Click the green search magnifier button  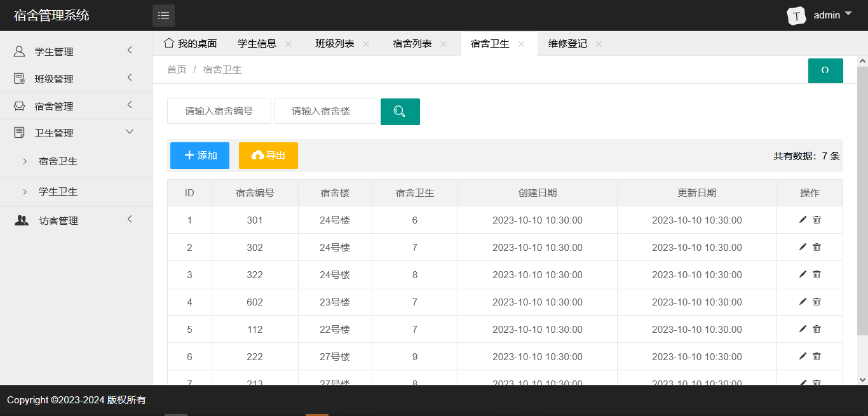400,112
